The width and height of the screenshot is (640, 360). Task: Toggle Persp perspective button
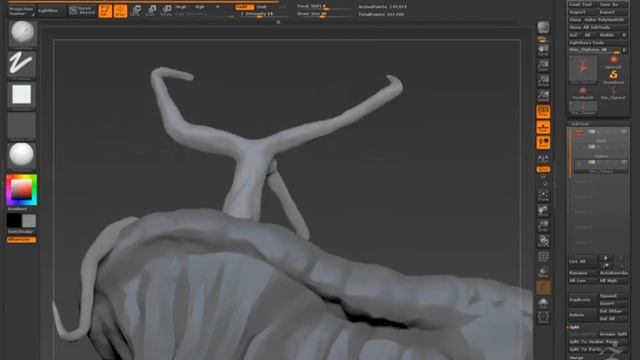coord(543,111)
